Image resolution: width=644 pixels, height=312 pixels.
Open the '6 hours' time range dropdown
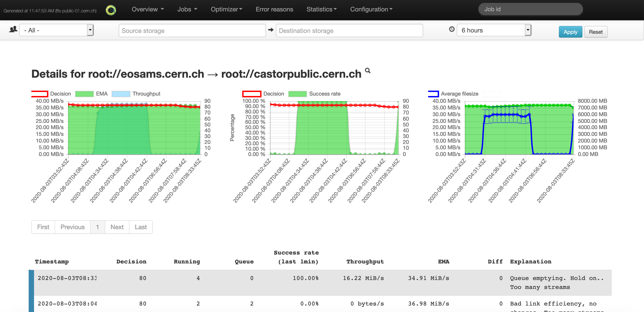point(494,30)
